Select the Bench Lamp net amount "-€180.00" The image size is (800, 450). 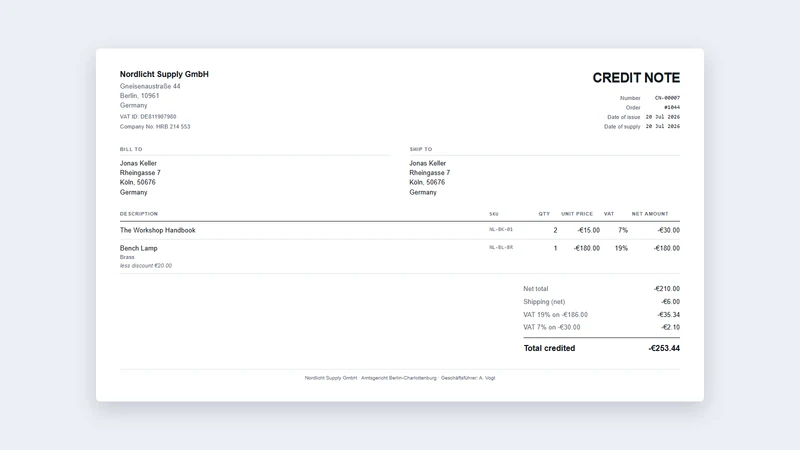(667, 248)
